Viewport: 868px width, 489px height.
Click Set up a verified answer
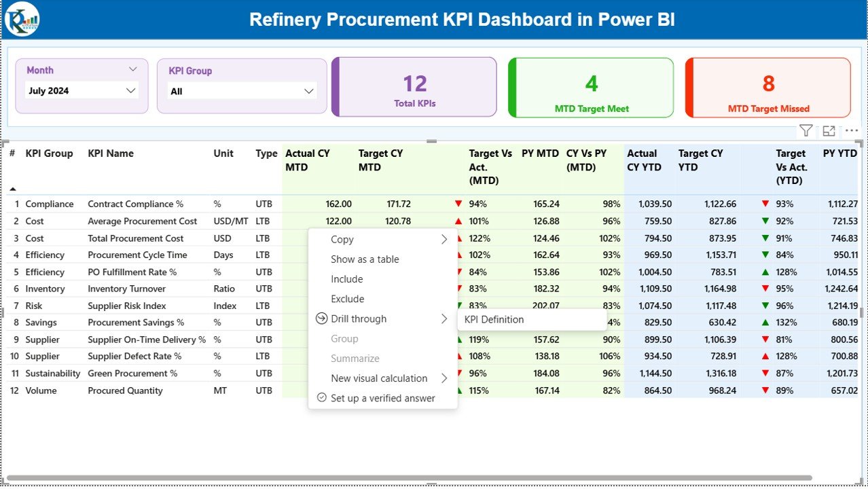click(382, 398)
